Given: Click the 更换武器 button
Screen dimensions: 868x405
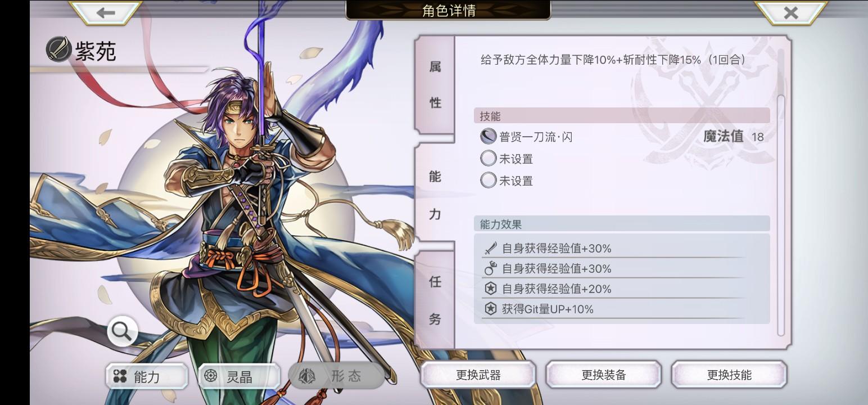Looking at the screenshot, I should click(478, 375).
